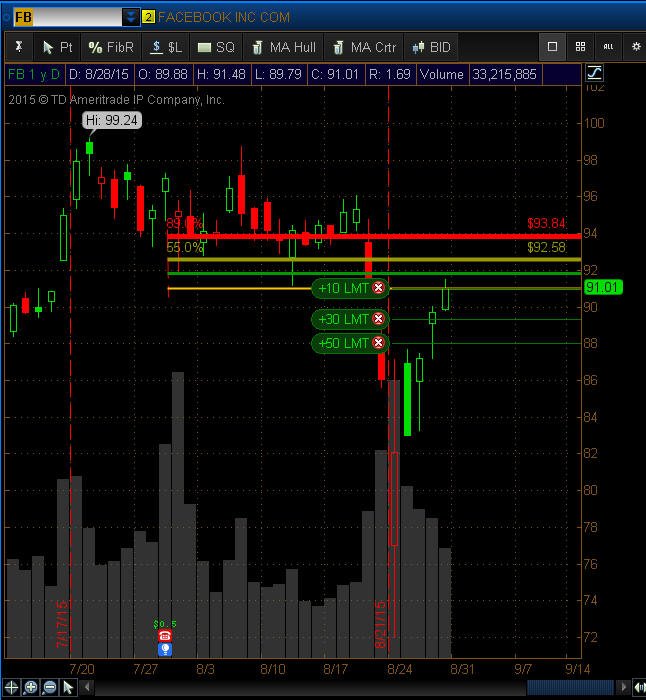This screenshot has width=646, height=700.
Task: Click the 7/20 date on the time axis
Action: [x=82, y=670]
